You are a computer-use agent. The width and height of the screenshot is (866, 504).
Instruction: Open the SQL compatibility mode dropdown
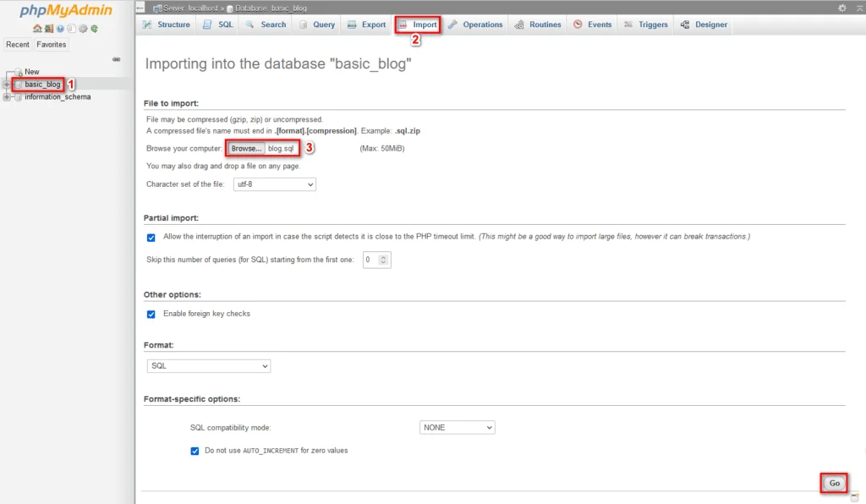458,427
